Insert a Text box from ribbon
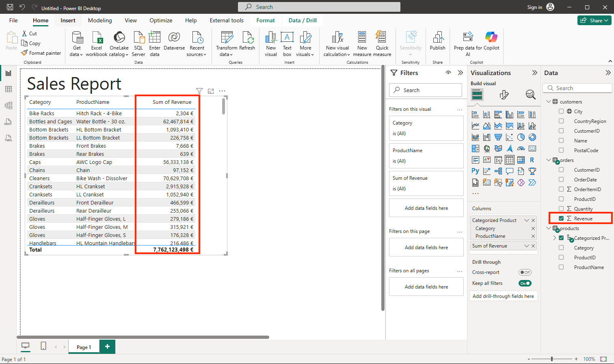 point(287,44)
